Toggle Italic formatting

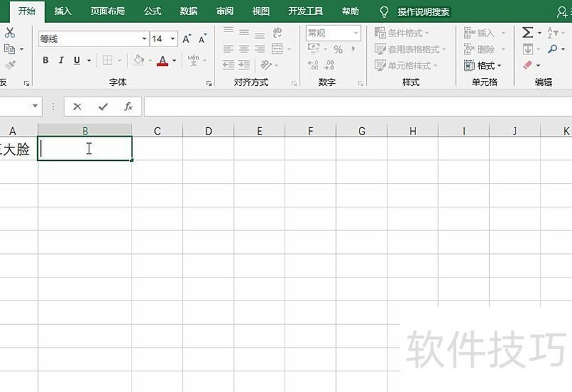point(61,60)
